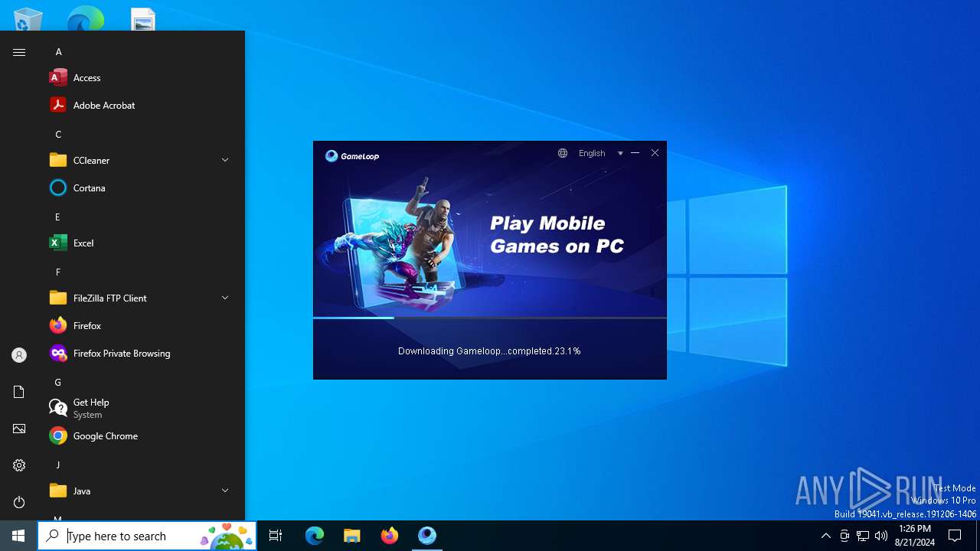This screenshot has width=980, height=551.
Task: Select the Microsoft Edge desktop shortcut
Action: (x=85, y=18)
